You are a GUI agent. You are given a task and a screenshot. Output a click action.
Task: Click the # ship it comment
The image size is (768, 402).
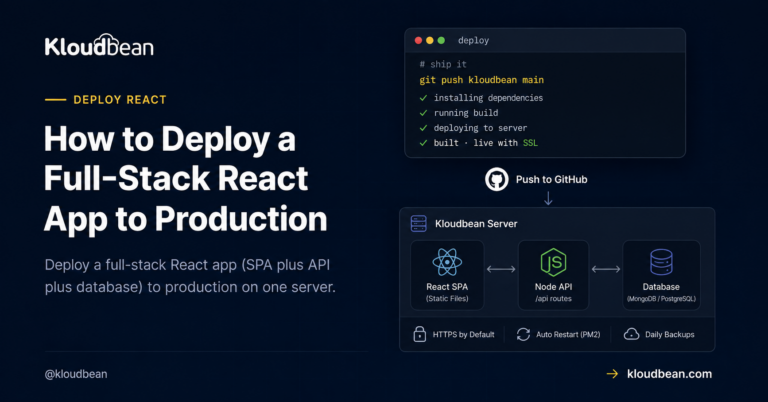[x=443, y=64]
